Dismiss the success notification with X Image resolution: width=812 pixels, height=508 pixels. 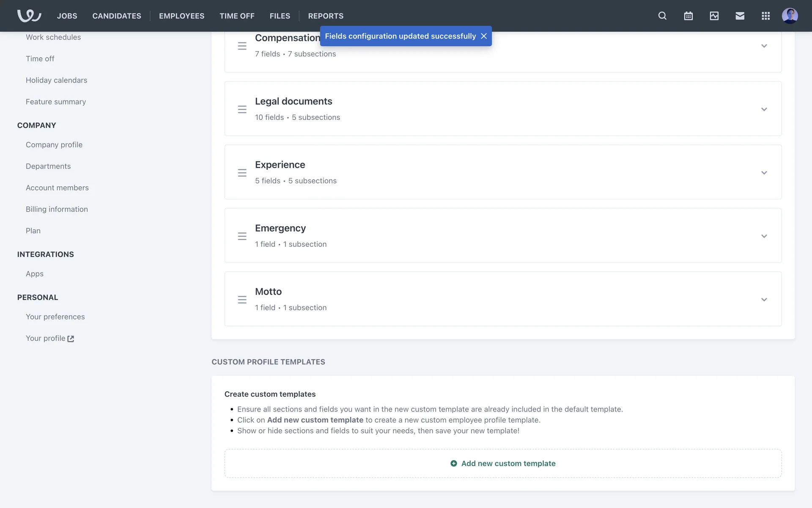pyautogui.click(x=484, y=36)
